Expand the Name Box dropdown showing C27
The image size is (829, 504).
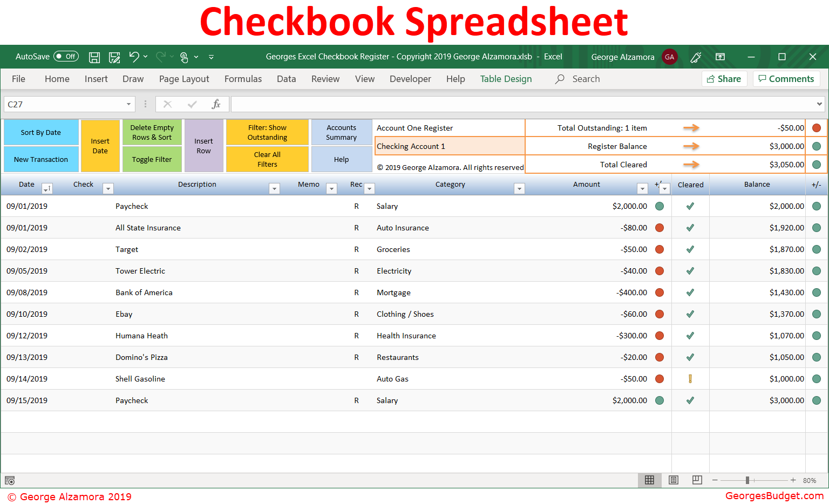click(x=128, y=104)
